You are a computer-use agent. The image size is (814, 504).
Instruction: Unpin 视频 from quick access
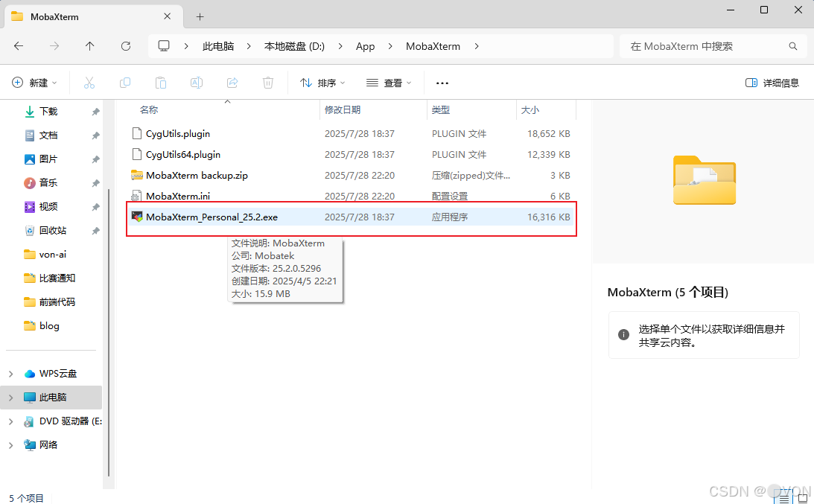pos(95,207)
